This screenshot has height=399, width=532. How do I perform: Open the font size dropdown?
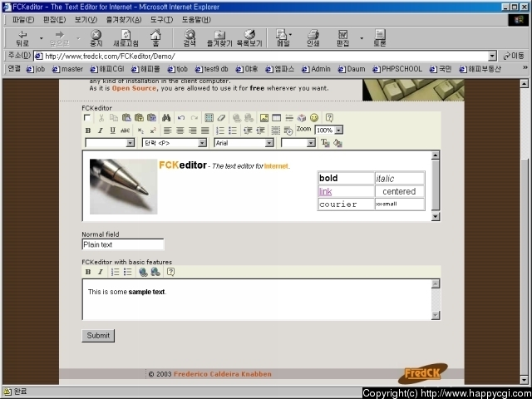(311, 143)
